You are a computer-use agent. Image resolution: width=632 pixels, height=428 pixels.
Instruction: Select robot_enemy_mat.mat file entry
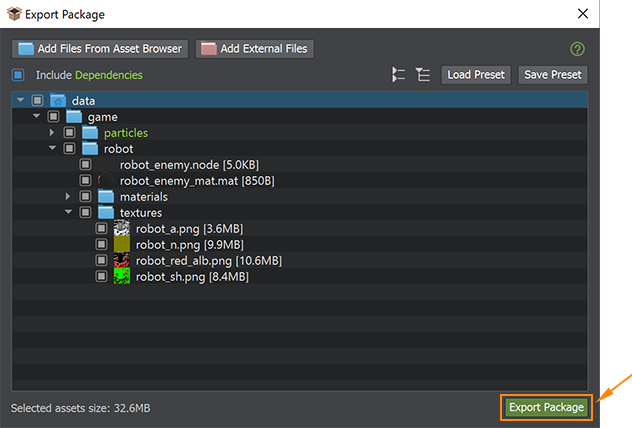point(196,181)
